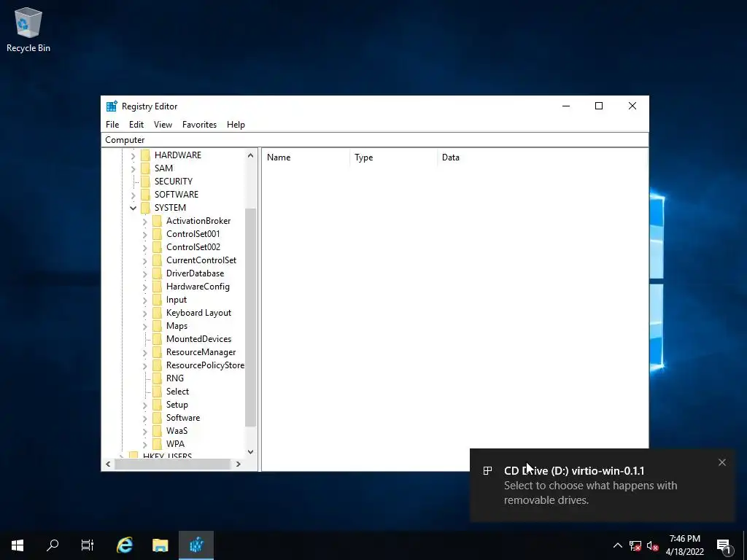Click the Data column header
This screenshot has height=560, width=747.
pyautogui.click(x=542, y=157)
